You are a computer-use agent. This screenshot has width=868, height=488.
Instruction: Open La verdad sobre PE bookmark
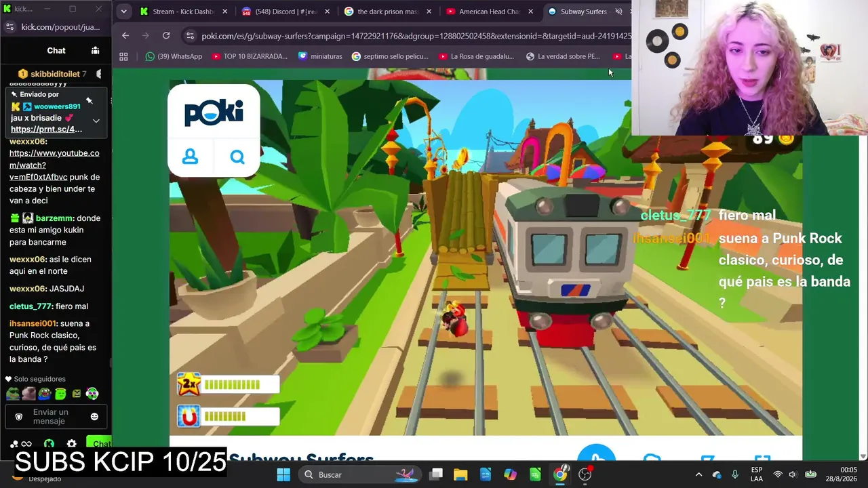564,56
